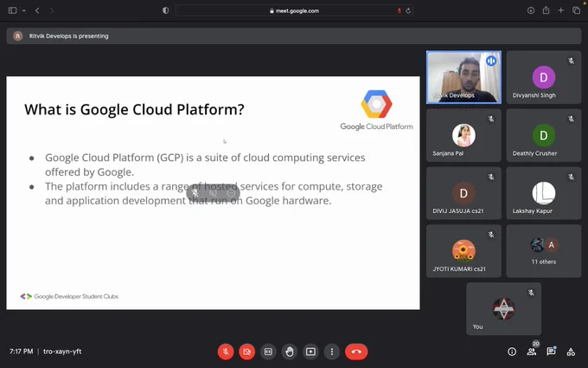This screenshot has height=368, width=588.
Task: Click the Divyanshi Singh participant tile
Action: pos(544,77)
